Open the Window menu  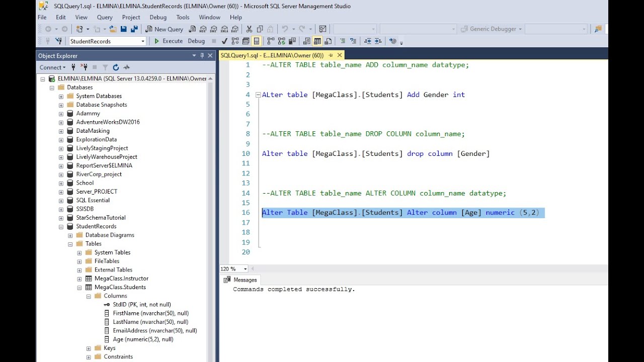click(x=209, y=17)
